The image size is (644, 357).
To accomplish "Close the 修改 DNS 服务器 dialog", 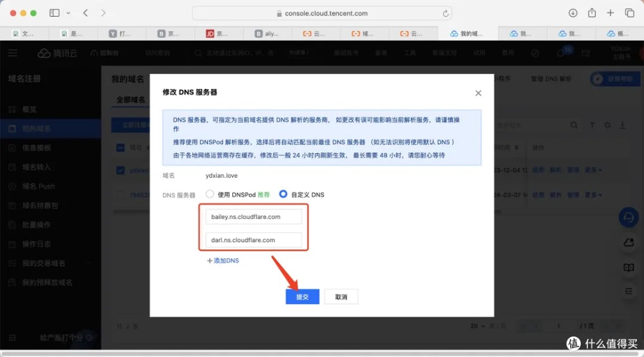I will (x=478, y=93).
